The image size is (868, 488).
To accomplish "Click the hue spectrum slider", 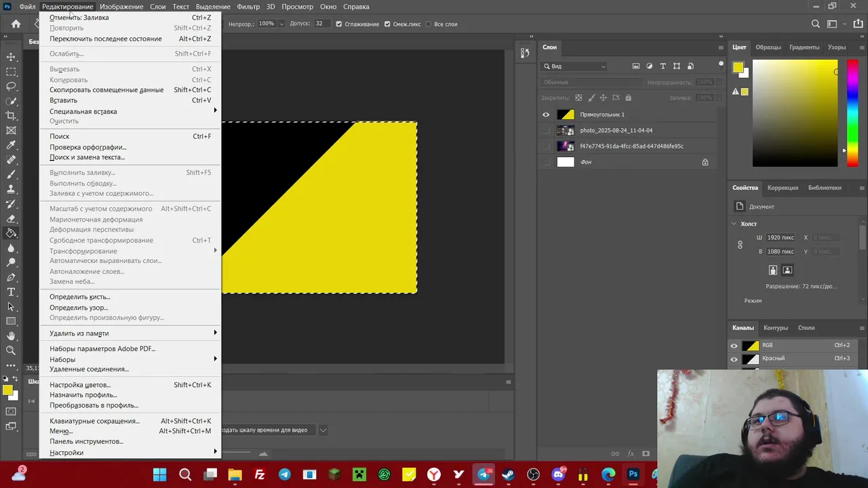I will 852,113.
